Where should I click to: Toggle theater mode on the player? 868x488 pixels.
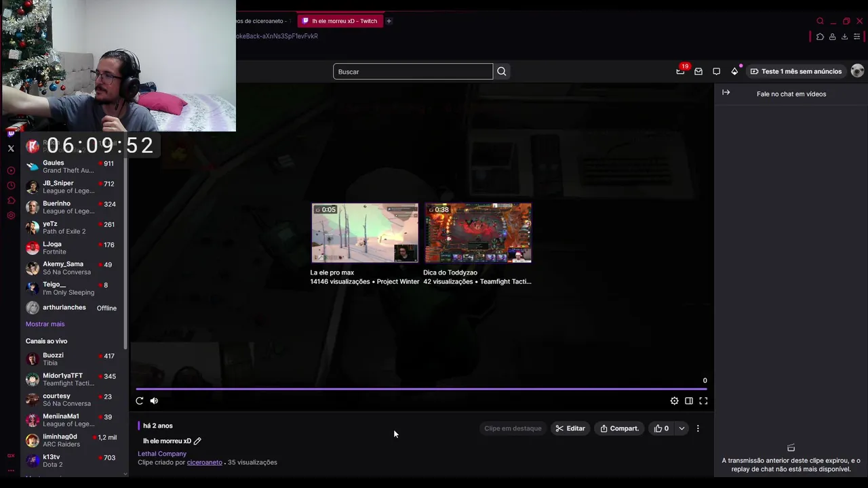tap(689, 401)
